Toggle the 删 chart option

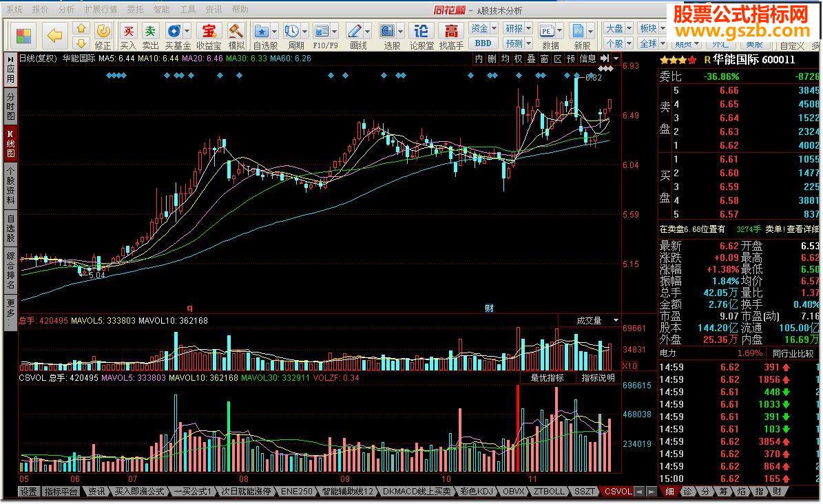(x=492, y=59)
